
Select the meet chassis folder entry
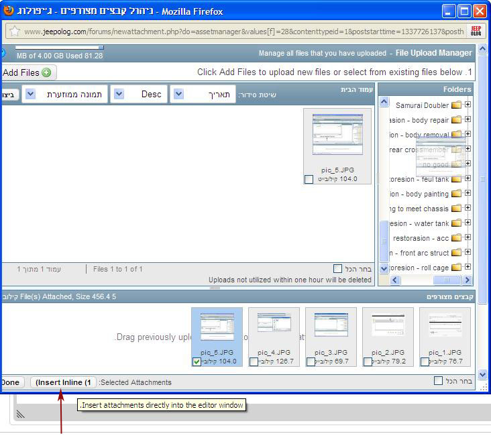(x=418, y=209)
